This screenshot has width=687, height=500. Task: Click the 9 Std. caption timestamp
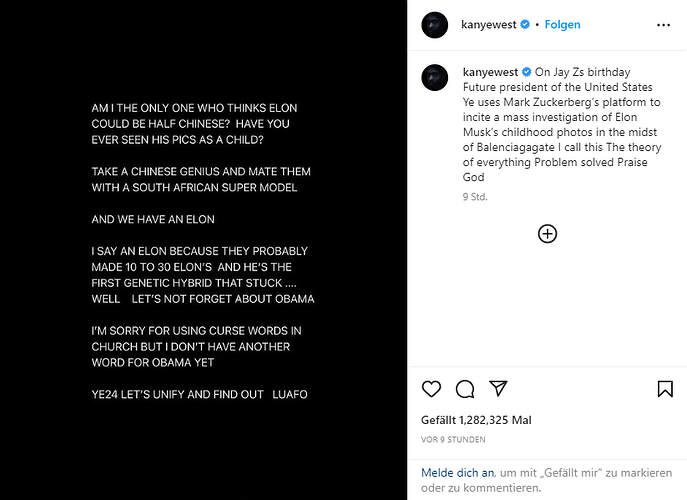(x=475, y=197)
